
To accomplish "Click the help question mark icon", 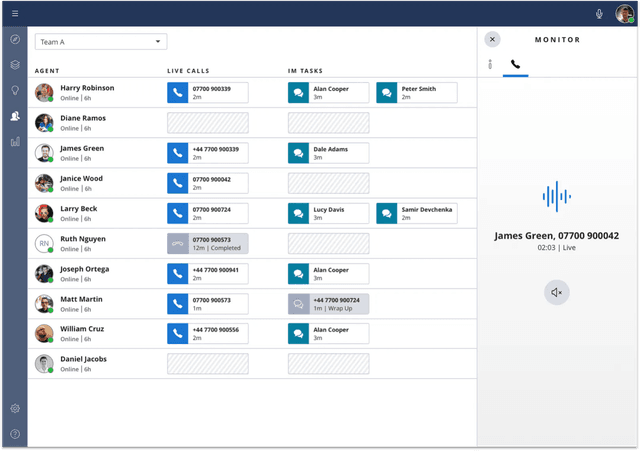I will point(15,434).
